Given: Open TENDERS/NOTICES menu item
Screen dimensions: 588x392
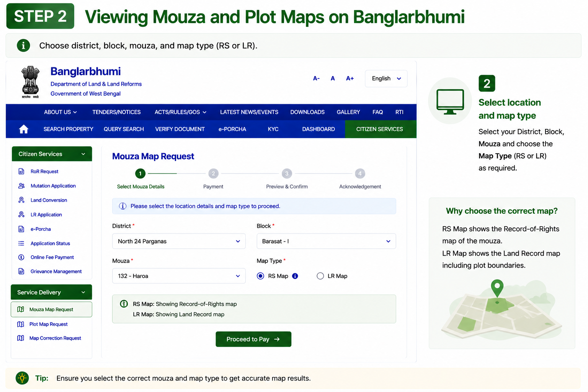Looking at the screenshot, I should (x=116, y=112).
